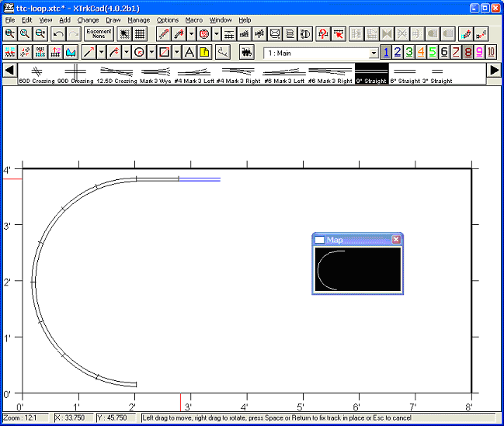Click the Select tool with red arrow
The height and width of the screenshot is (426, 504).
coord(339,34)
